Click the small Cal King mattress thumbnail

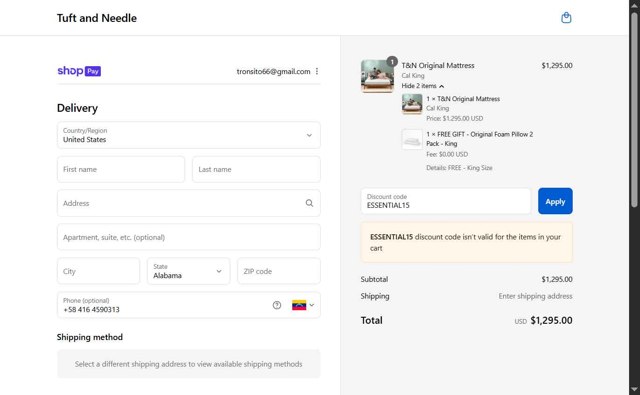412,104
